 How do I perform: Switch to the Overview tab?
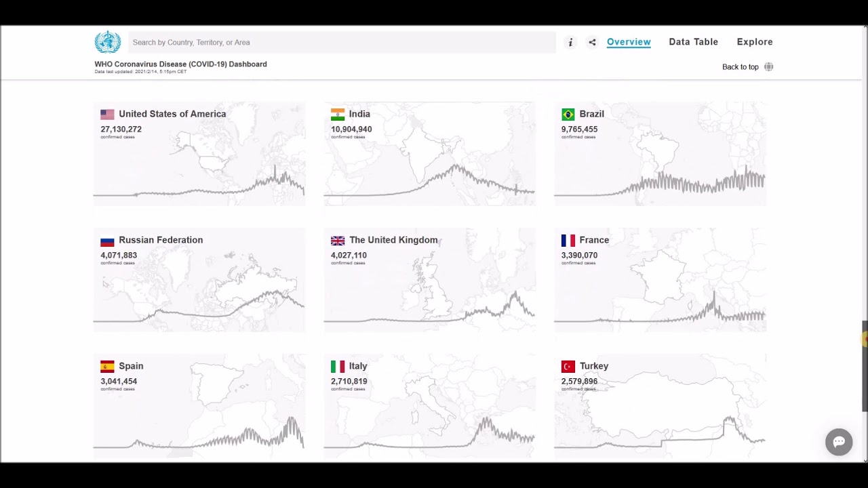click(x=629, y=42)
